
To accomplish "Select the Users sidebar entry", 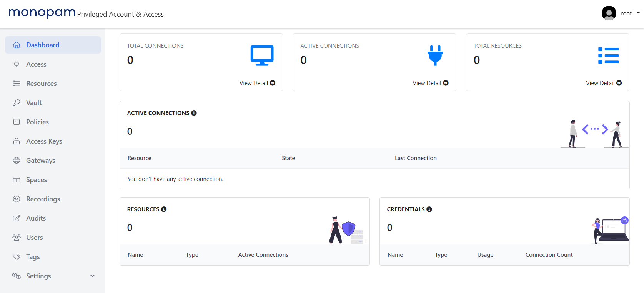I will click(34, 238).
